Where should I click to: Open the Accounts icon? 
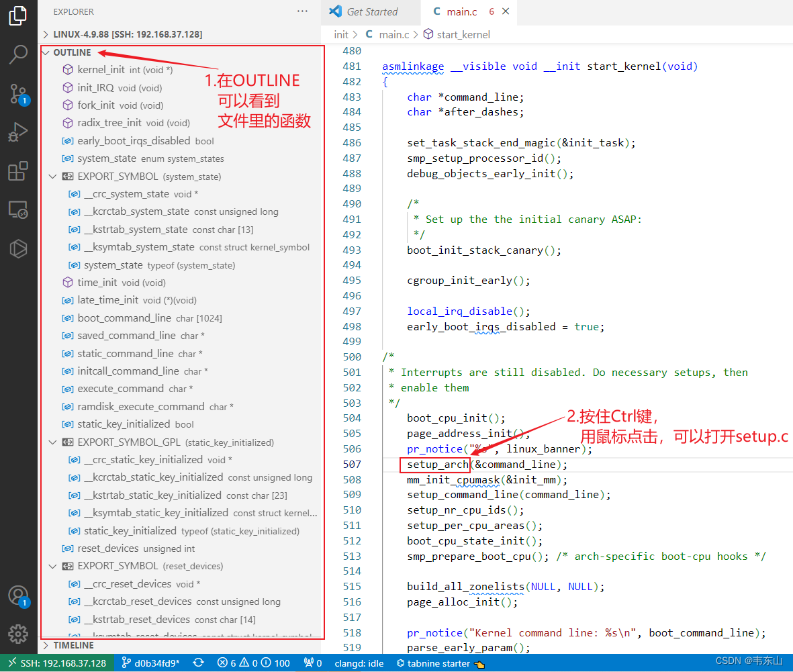[18, 596]
